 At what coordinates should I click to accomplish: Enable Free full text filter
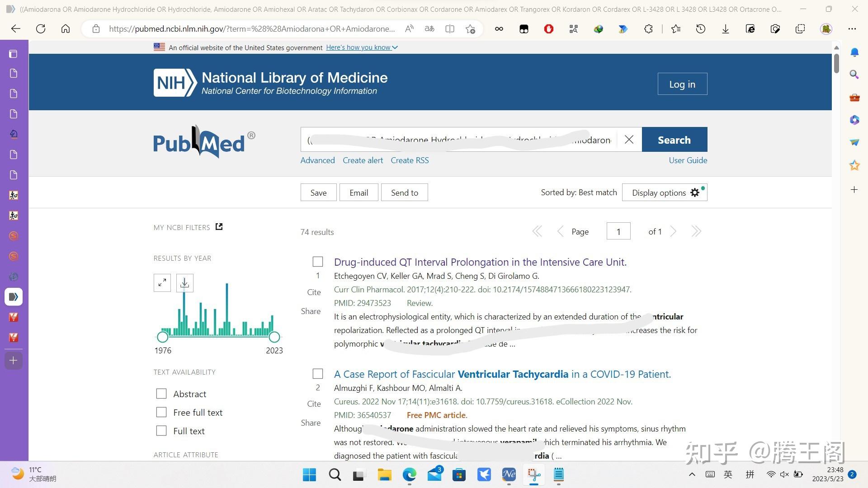click(161, 412)
